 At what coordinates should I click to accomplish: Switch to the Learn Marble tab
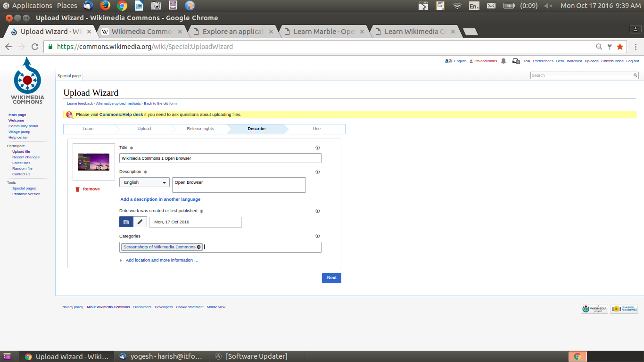[x=324, y=32]
